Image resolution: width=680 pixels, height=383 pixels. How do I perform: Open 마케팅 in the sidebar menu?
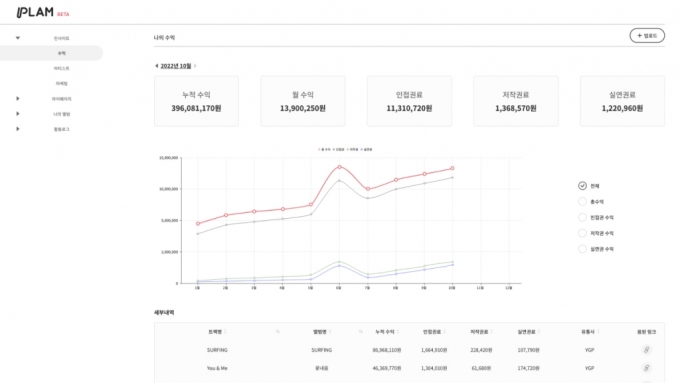click(x=62, y=83)
